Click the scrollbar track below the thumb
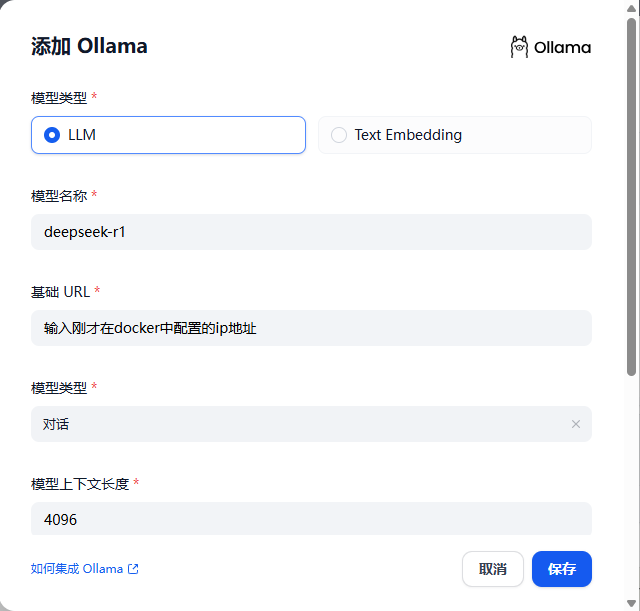The height and width of the screenshot is (611, 640). (631, 480)
